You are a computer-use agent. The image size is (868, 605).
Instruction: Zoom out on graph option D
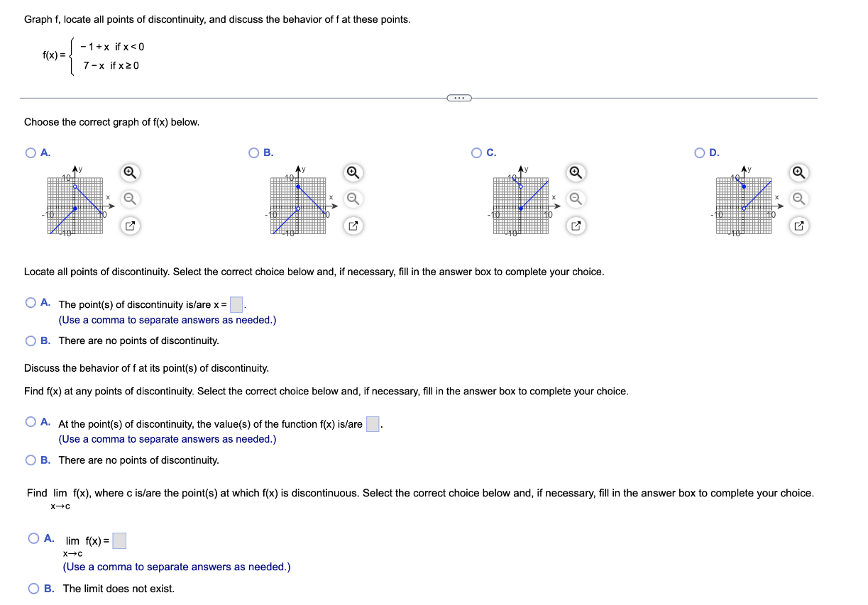pos(798,199)
